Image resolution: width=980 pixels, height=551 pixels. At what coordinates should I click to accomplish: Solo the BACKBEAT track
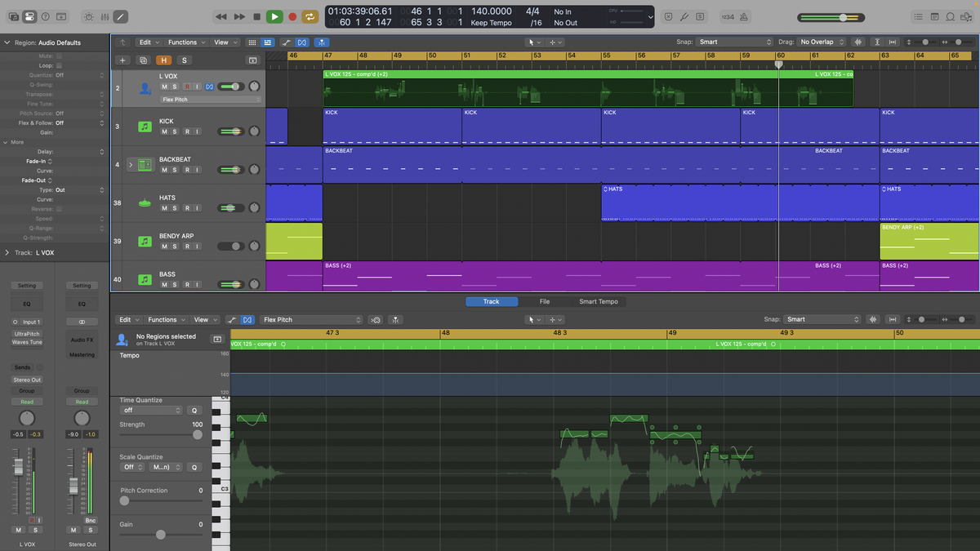coord(176,170)
